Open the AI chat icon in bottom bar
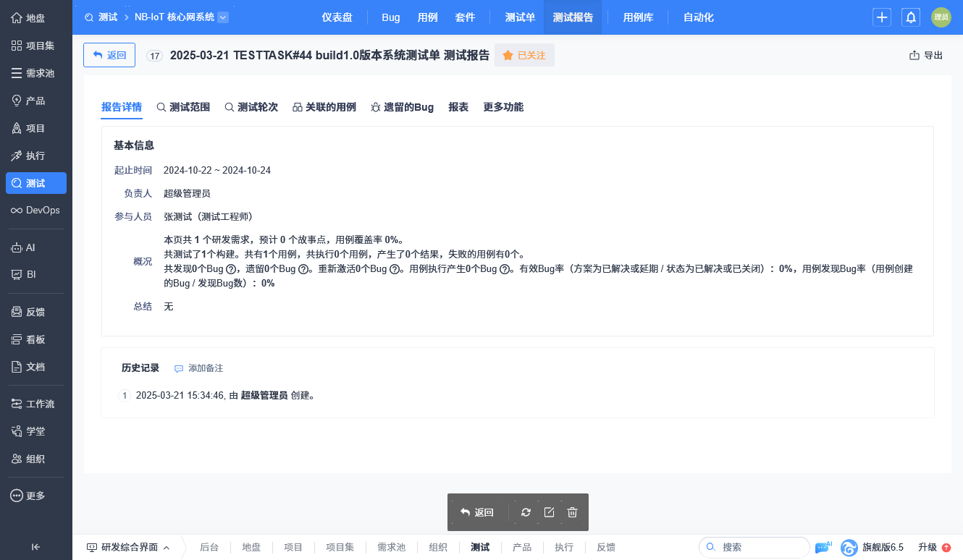The image size is (963, 560). tap(823, 547)
